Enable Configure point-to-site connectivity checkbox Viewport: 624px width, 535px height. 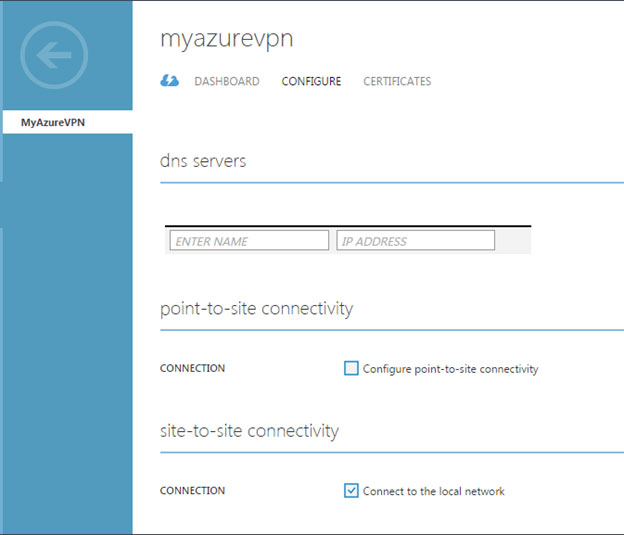[x=351, y=368]
